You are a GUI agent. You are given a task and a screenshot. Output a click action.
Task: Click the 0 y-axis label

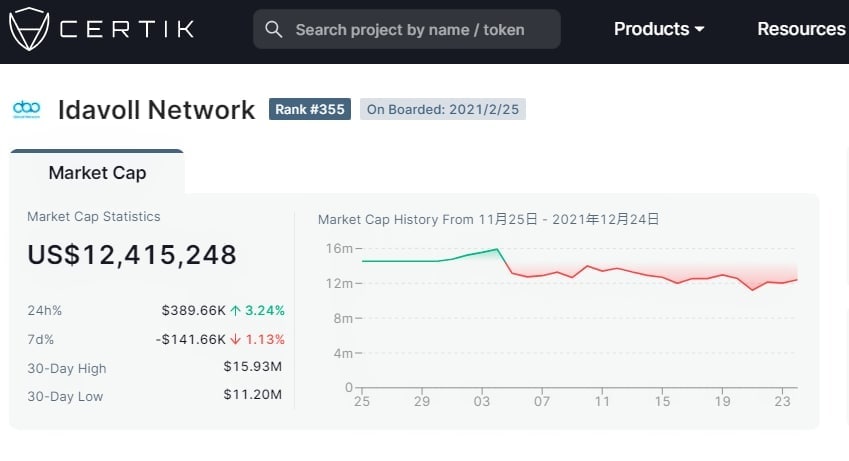[349, 387]
